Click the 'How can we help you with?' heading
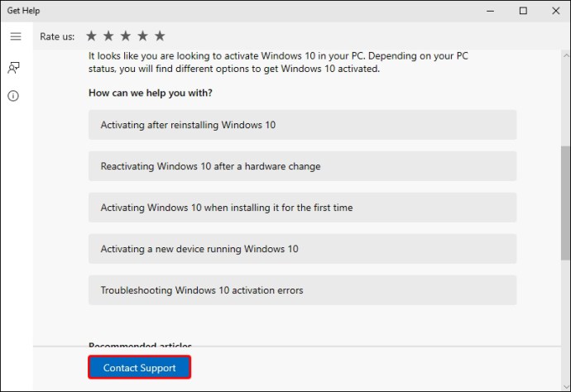Image resolution: width=571 pixels, height=392 pixels. [x=151, y=93]
